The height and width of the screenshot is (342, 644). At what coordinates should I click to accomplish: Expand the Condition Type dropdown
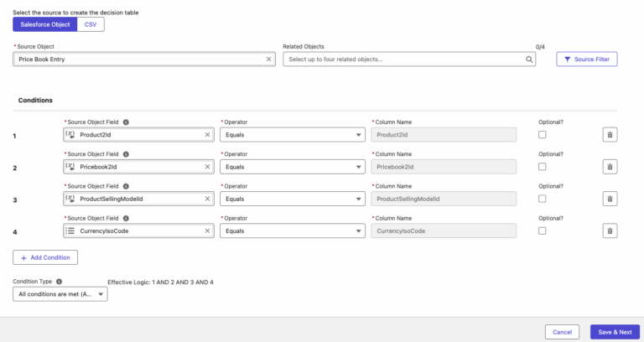[x=60, y=294]
